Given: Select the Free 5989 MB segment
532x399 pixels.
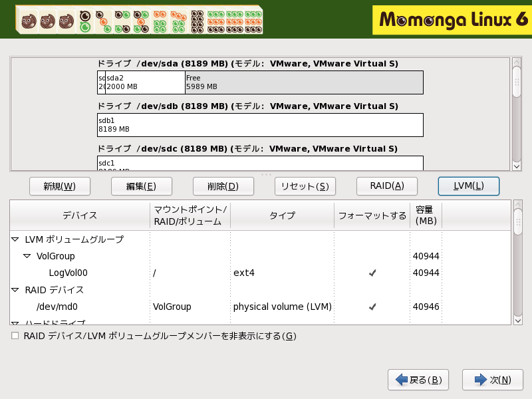Looking at the screenshot, I should (304, 82).
